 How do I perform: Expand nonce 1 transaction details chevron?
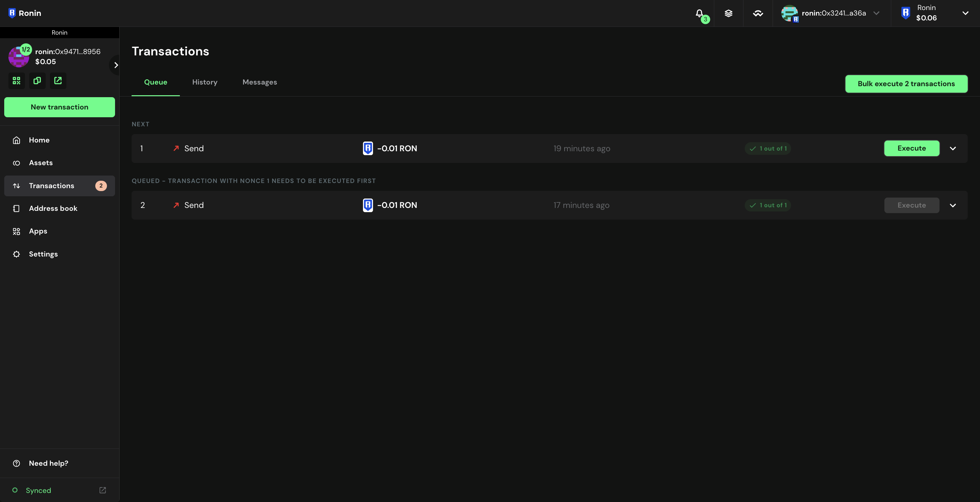(952, 148)
